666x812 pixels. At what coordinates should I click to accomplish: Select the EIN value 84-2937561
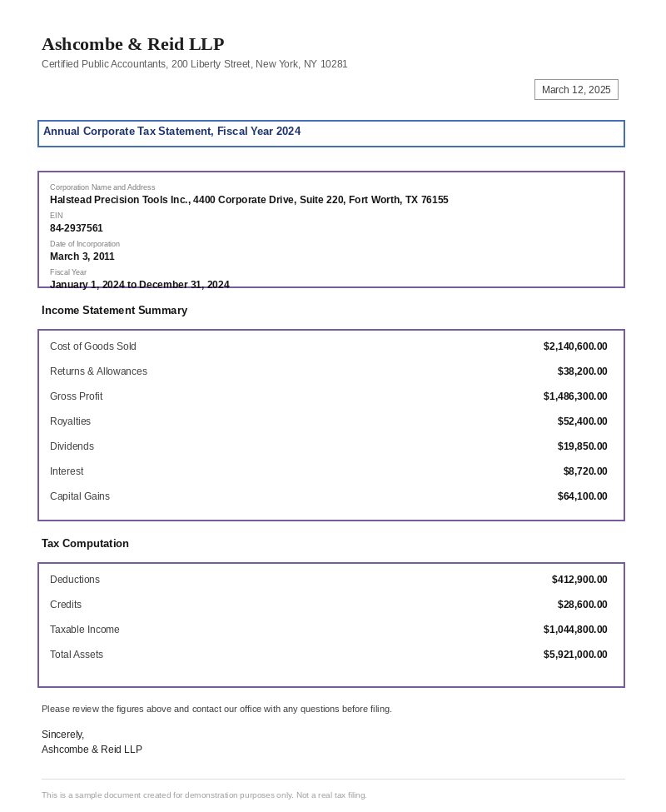[77, 228]
